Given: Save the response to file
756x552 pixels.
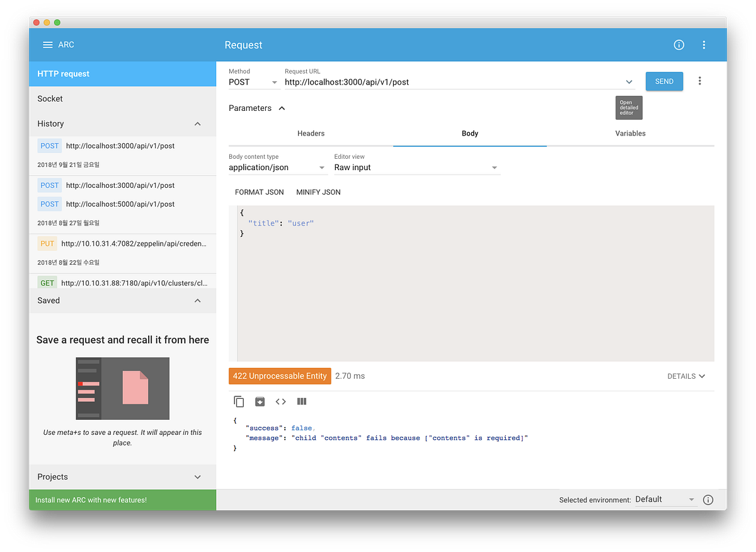Looking at the screenshot, I should click(x=260, y=401).
